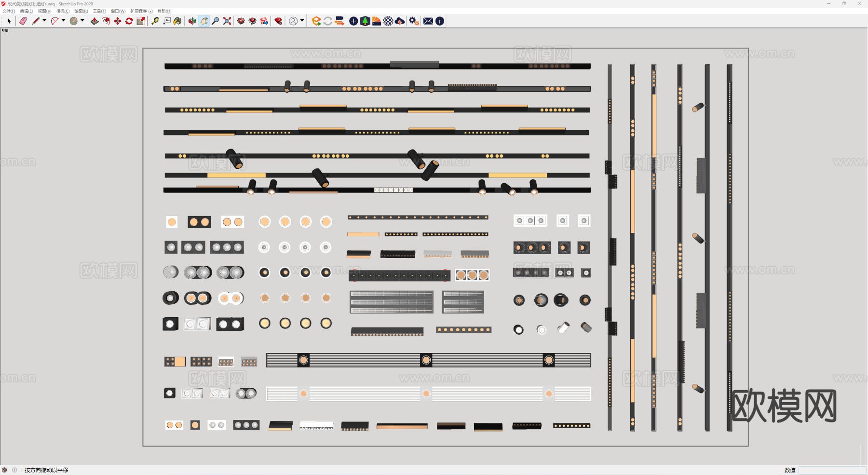Expand the Arc tool dropdown arrow
The width and height of the screenshot is (868, 475).
[x=63, y=21]
